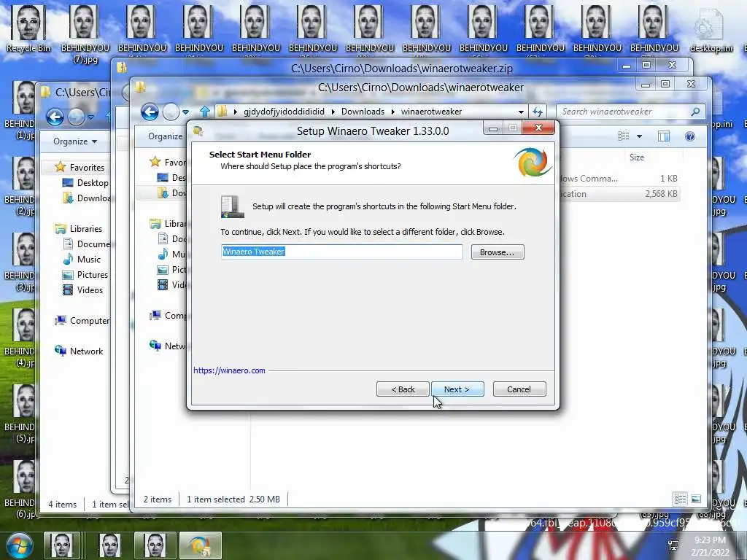Click the Start Menu folder computer icon
The height and width of the screenshot is (560, 747).
tap(232, 206)
